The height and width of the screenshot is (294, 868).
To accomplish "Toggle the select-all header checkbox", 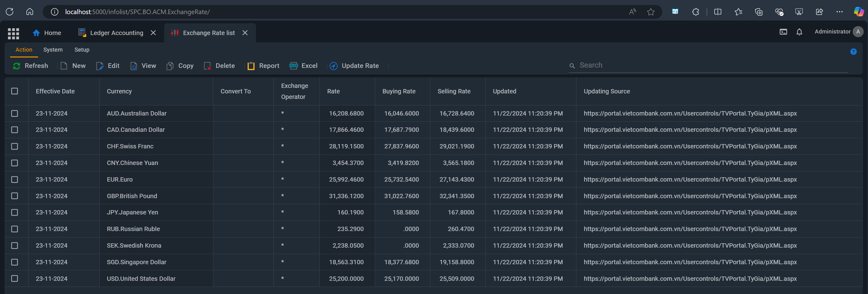I will click(x=14, y=91).
